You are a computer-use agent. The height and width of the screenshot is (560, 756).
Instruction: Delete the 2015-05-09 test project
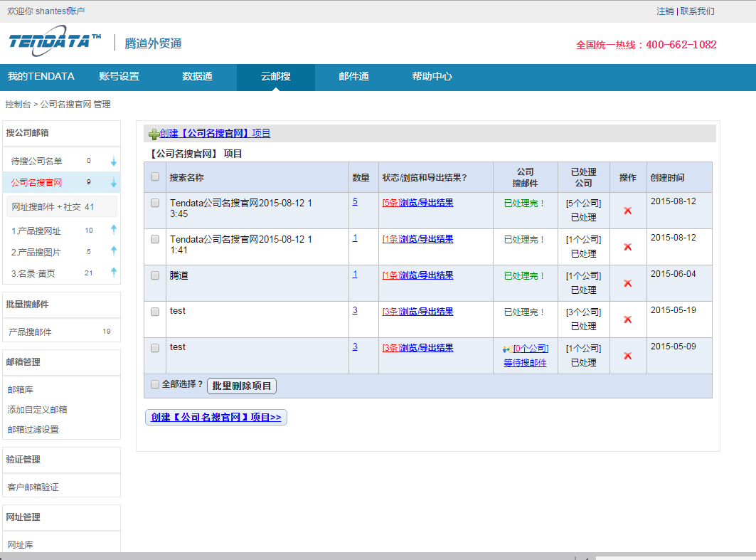(627, 356)
